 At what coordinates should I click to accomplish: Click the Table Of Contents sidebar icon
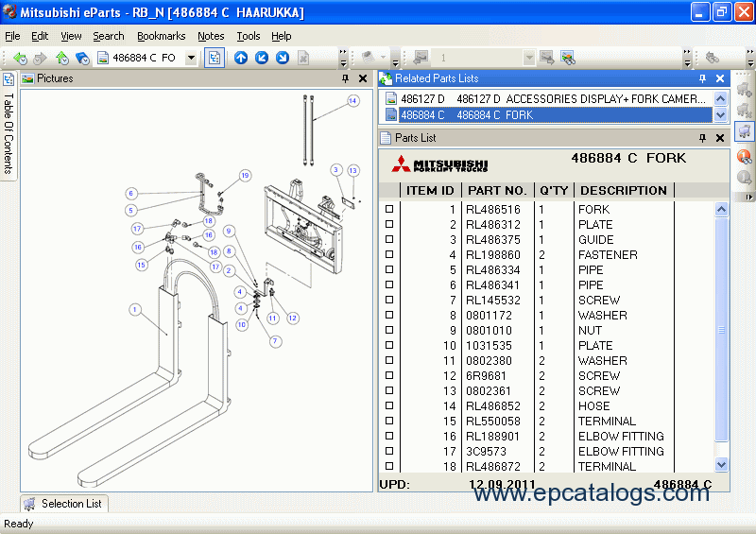9,79
